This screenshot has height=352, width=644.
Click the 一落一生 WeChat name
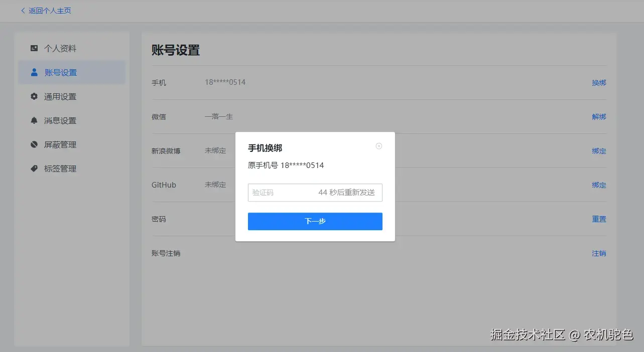point(219,117)
